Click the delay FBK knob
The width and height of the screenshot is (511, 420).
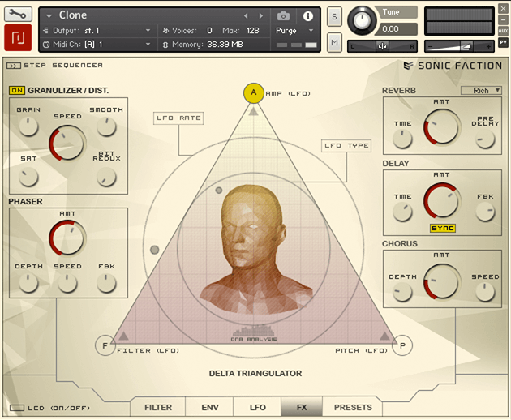tap(485, 212)
